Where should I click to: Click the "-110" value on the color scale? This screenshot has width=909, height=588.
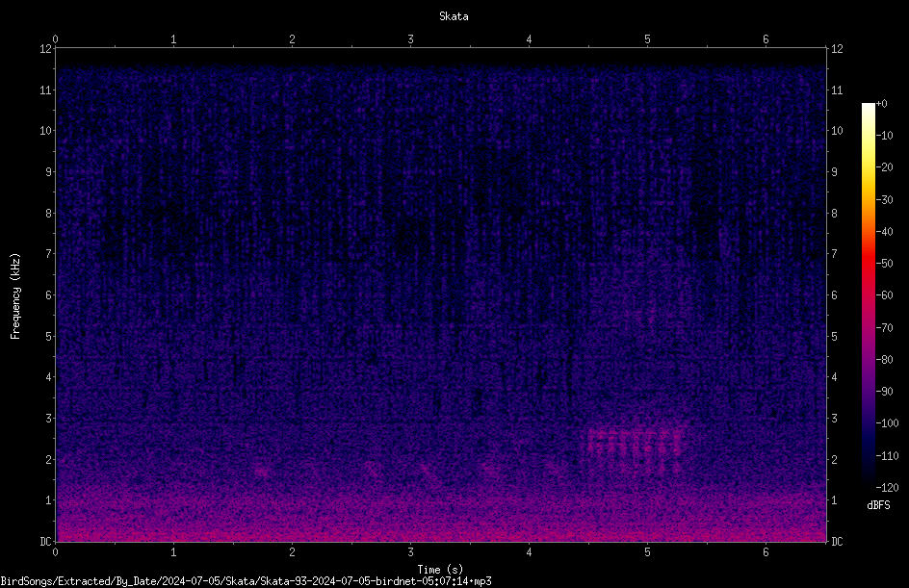(x=887, y=456)
